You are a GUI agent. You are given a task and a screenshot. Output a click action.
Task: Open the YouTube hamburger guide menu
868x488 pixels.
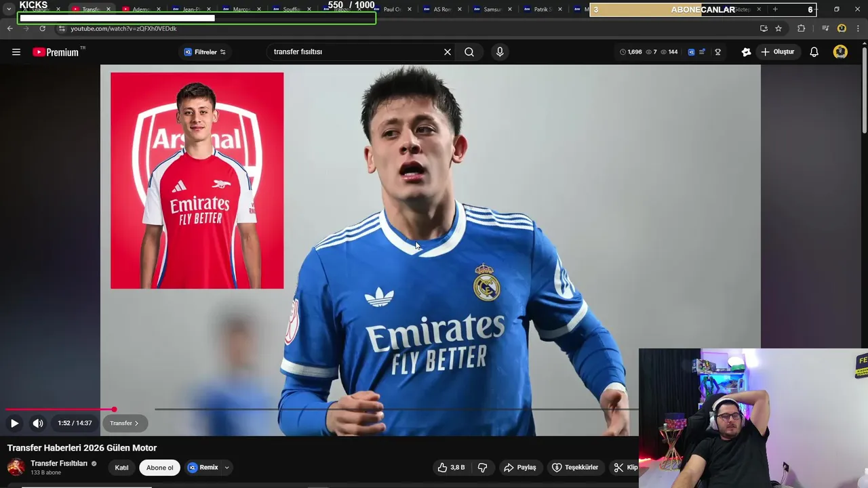[16, 52]
